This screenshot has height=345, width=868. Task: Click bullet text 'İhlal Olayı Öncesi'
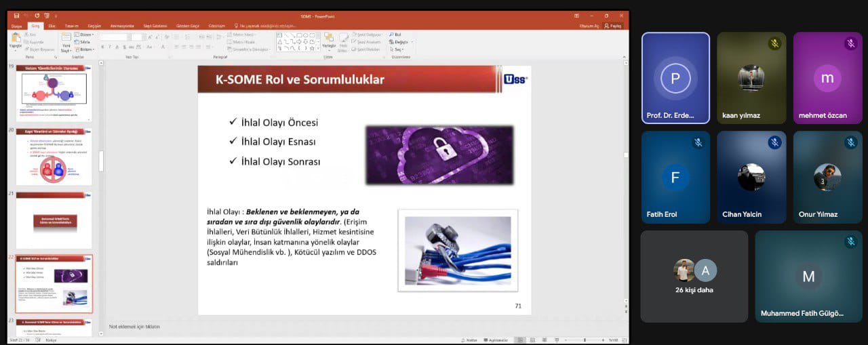pos(279,123)
